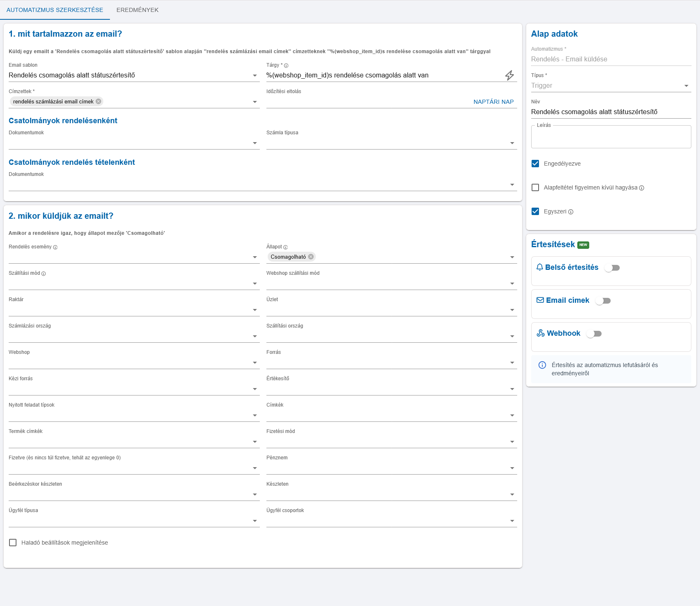Switch to Automatizmus szerkesztése tab
This screenshot has height=606, width=700.
(x=55, y=10)
